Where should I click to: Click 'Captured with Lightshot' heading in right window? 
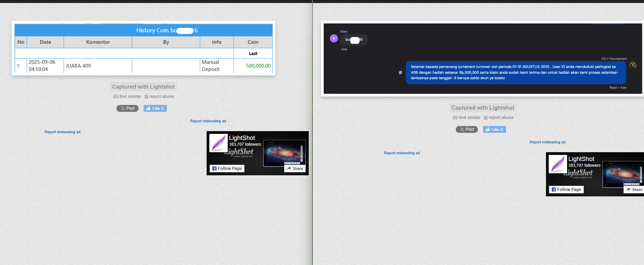tap(483, 108)
